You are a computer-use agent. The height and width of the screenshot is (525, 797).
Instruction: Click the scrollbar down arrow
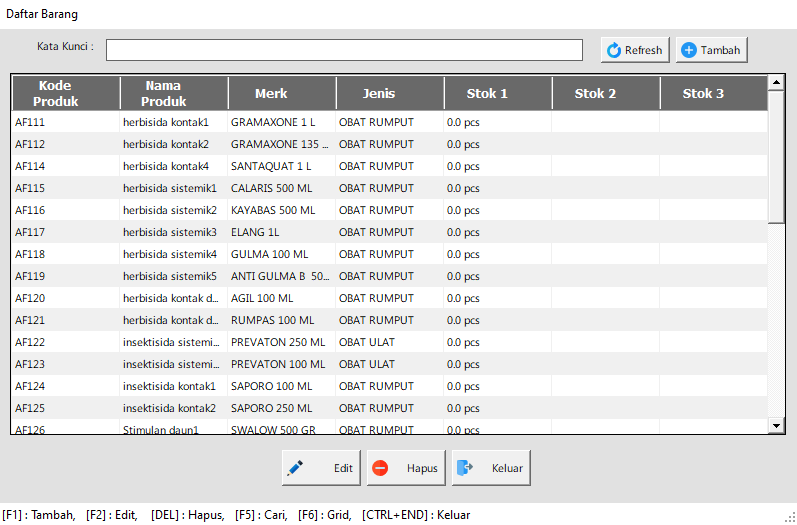point(776,426)
